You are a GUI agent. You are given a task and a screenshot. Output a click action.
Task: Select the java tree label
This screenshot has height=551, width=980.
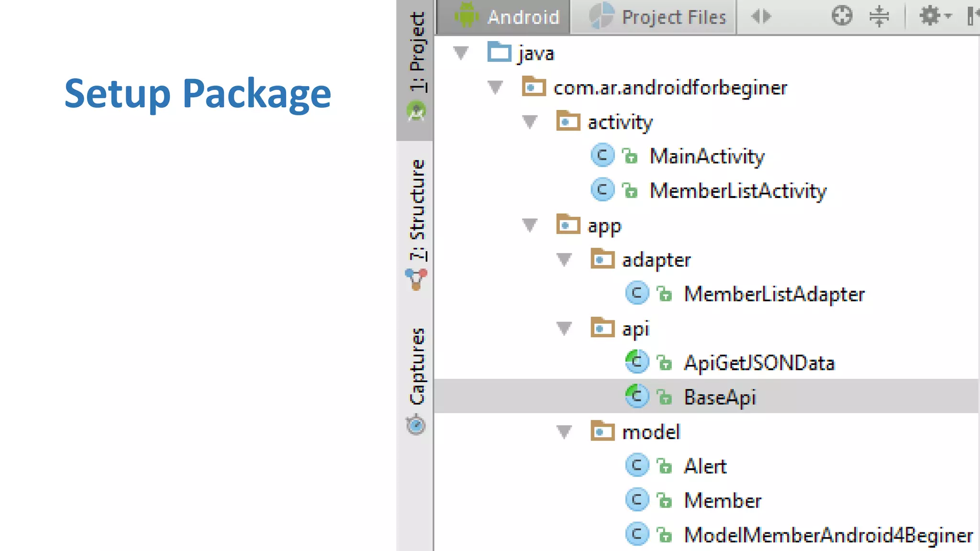tap(536, 54)
